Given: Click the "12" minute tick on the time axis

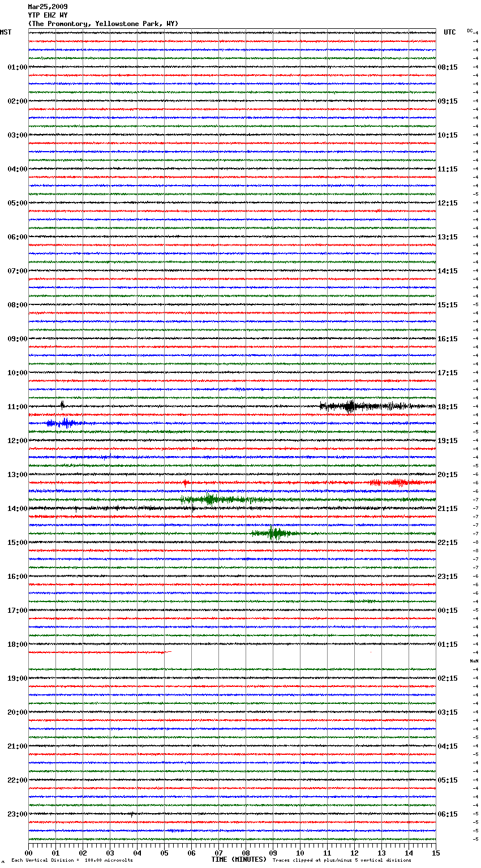Looking at the screenshot, I should 354,853.
